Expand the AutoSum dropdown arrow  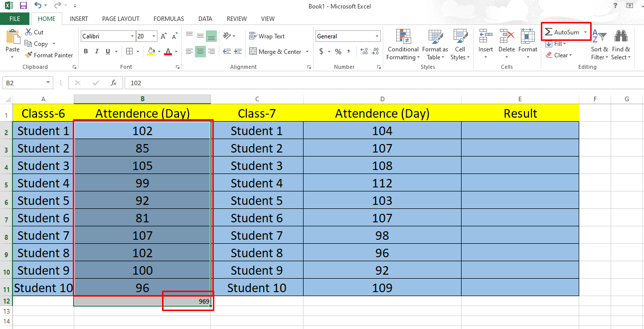[585, 32]
